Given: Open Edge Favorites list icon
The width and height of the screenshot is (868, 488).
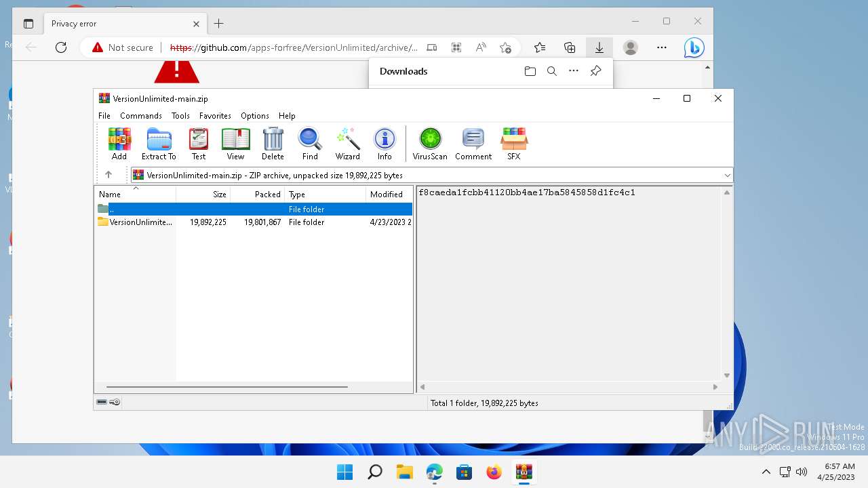Looking at the screenshot, I should (x=540, y=47).
